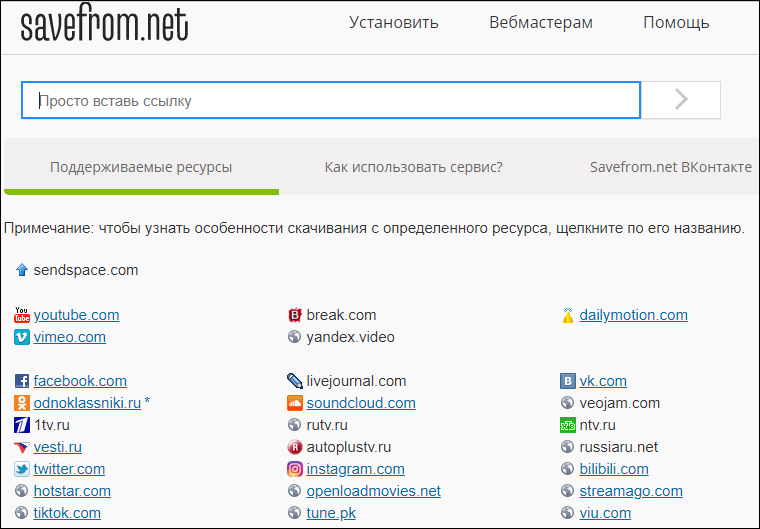The height and width of the screenshot is (529, 760).
Task: Click the yandex.video text
Action: pos(350,337)
